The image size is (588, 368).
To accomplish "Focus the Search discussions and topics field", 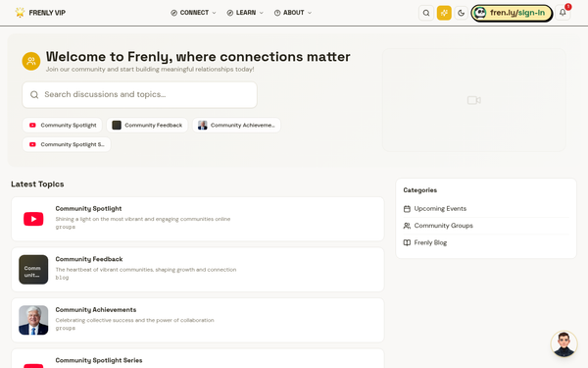I will click(x=139, y=94).
